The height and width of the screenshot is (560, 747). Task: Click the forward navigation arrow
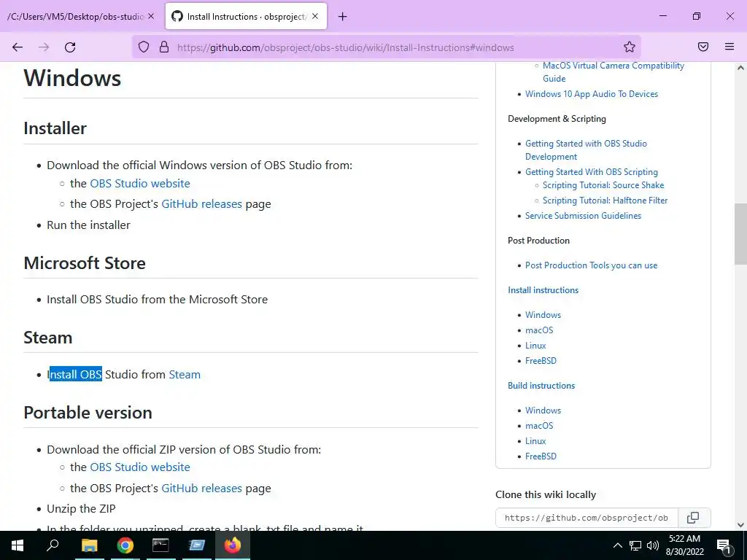point(44,47)
